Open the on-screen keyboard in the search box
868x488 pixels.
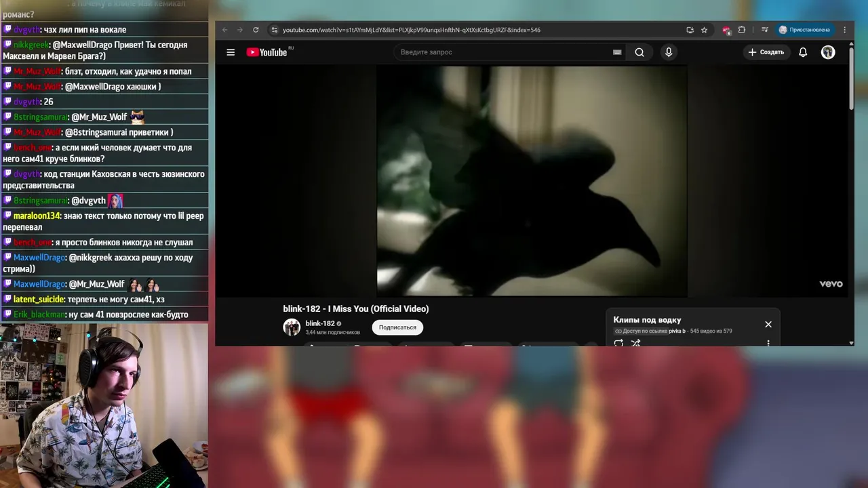coord(617,52)
